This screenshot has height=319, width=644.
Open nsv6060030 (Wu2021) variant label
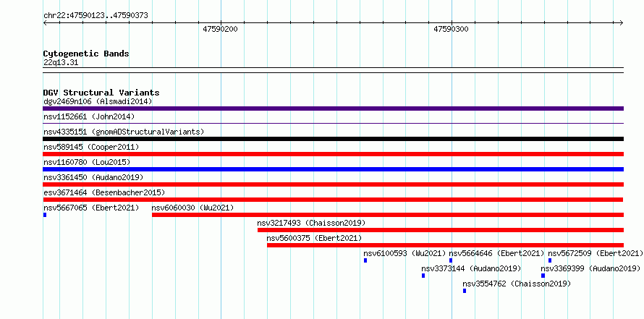click(192, 208)
